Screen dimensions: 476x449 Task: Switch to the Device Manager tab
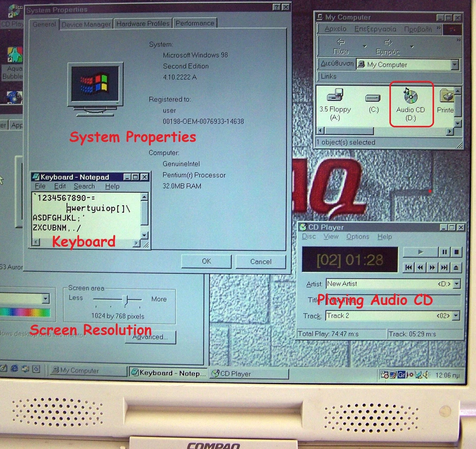pyautogui.click(x=85, y=23)
